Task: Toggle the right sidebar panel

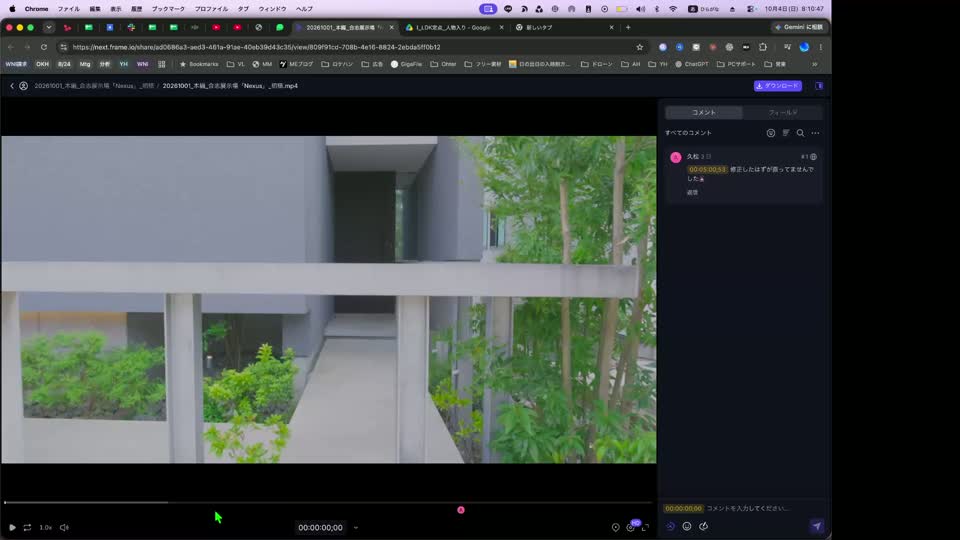Action: tap(819, 86)
